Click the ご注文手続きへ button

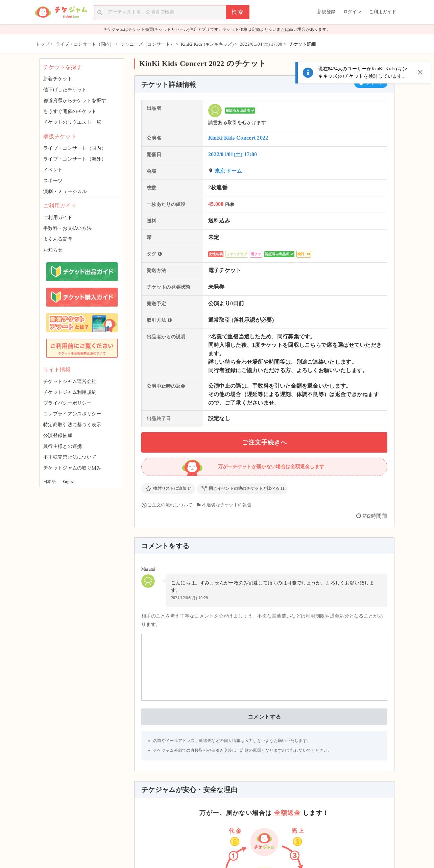(264, 442)
